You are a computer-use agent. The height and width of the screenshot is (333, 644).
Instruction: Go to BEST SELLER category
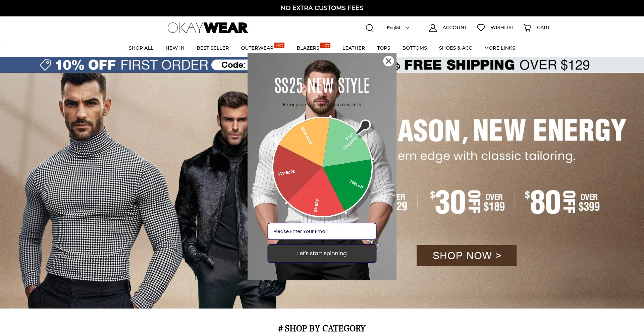[213, 48]
